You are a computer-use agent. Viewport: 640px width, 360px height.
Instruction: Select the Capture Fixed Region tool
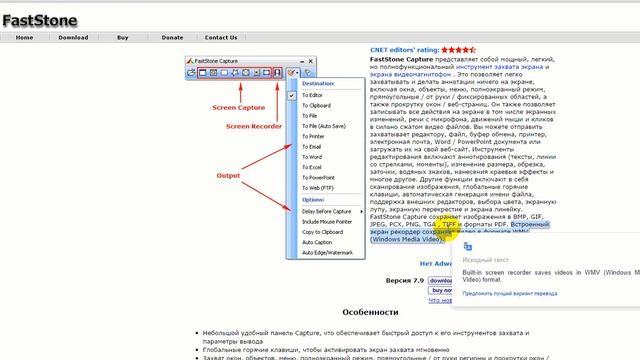click(x=266, y=73)
